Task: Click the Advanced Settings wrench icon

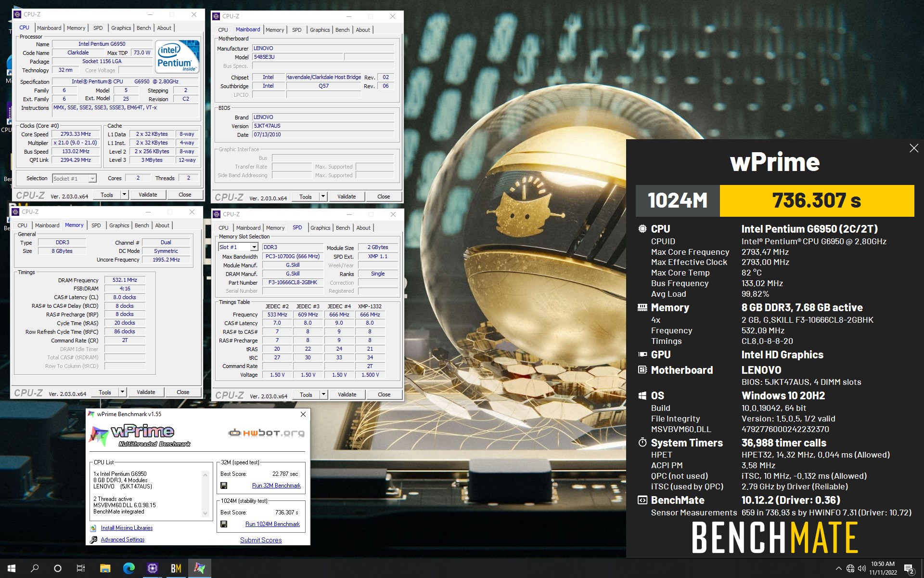Action: pyautogui.click(x=93, y=539)
